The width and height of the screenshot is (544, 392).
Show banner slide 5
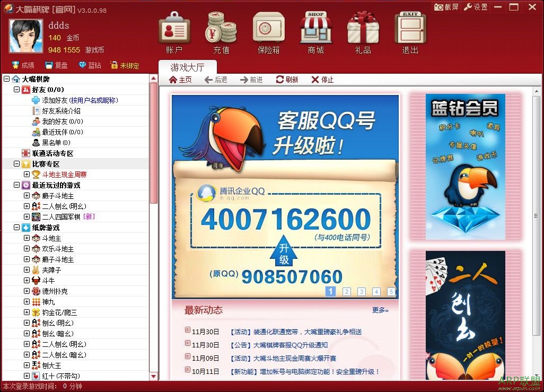coord(391,292)
